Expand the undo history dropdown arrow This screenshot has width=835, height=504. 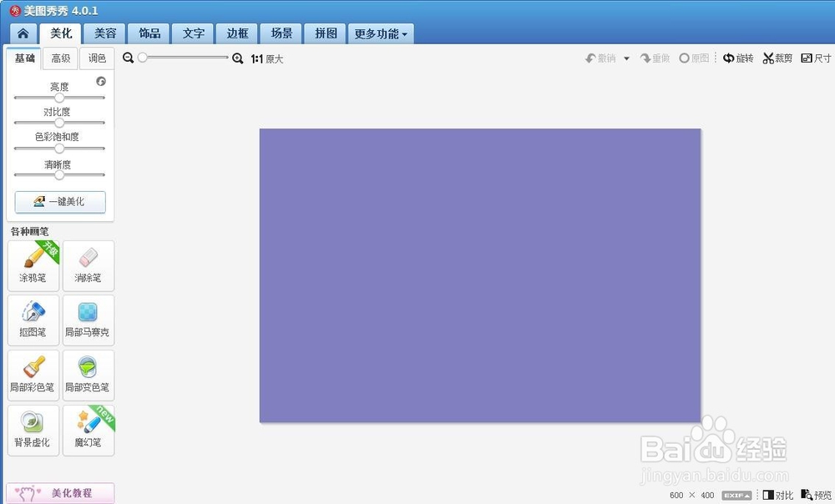(627, 58)
